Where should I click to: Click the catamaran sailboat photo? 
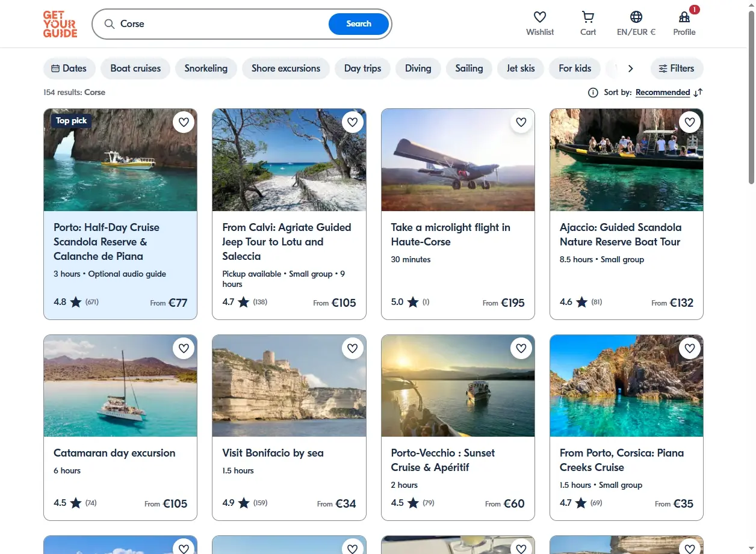pyautogui.click(x=120, y=386)
